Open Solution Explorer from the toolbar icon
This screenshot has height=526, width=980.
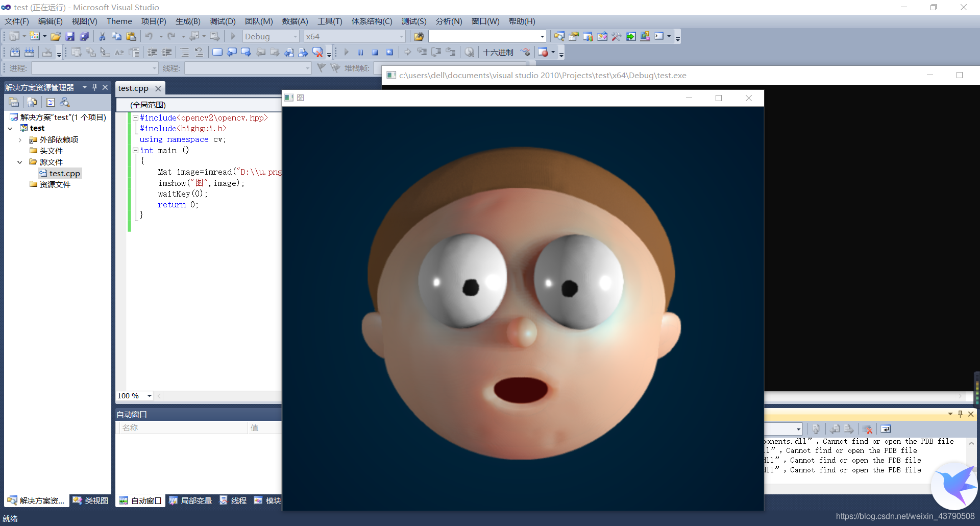tap(559, 37)
